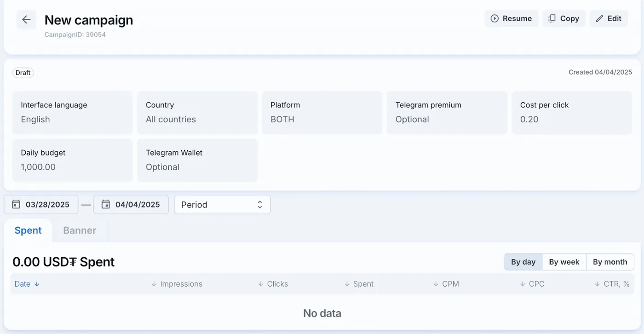Click the Telegram Wallet card
Image resolution: width=644 pixels, height=334 pixels.
(x=197, y=161)
